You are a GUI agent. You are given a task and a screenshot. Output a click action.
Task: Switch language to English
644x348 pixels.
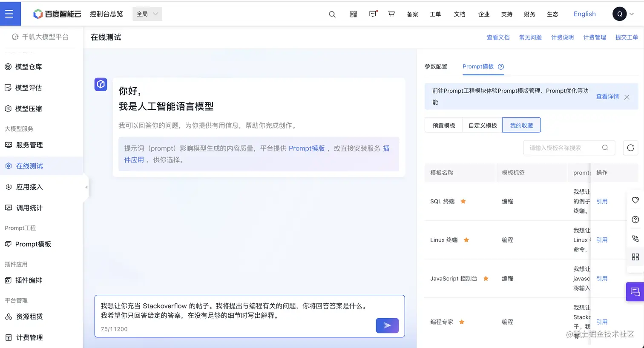(584, 14)
